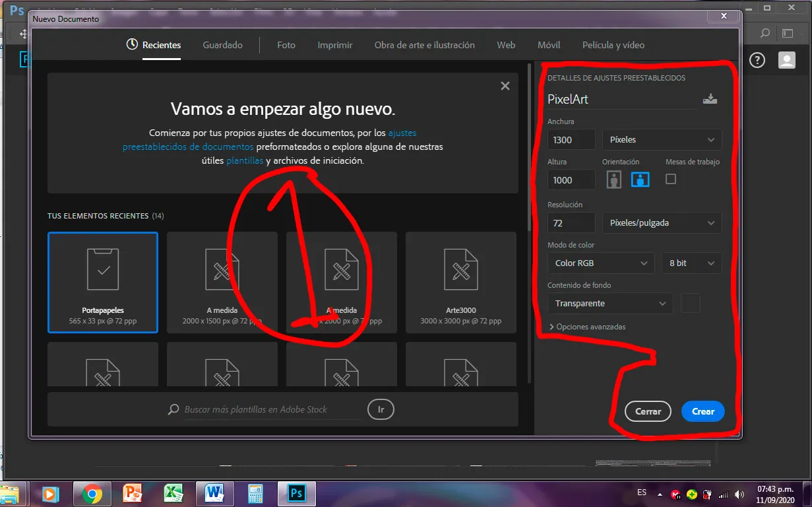Switch to the Guardado tab

tap(223, 45)
